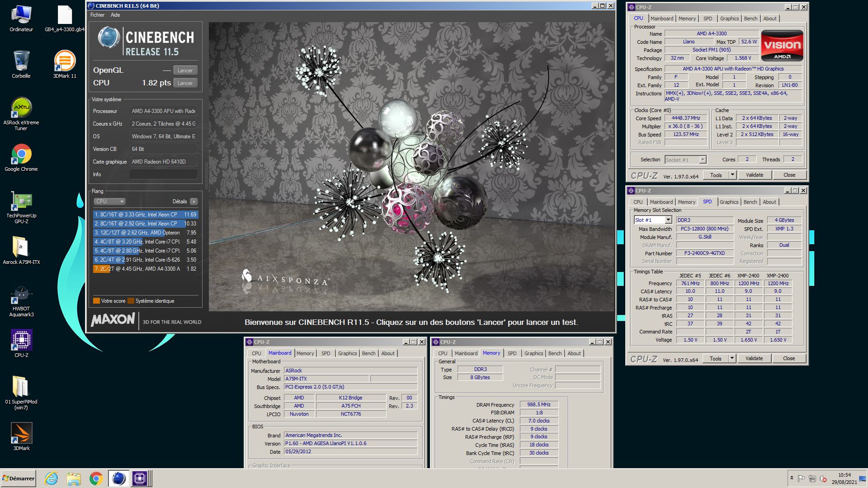Image resolution: width=868 pixels, height=488 pixels.
Task: Open GB4_a4-3300.gb4 file icon
Action: pyautogui.click(x=65, y=18)
